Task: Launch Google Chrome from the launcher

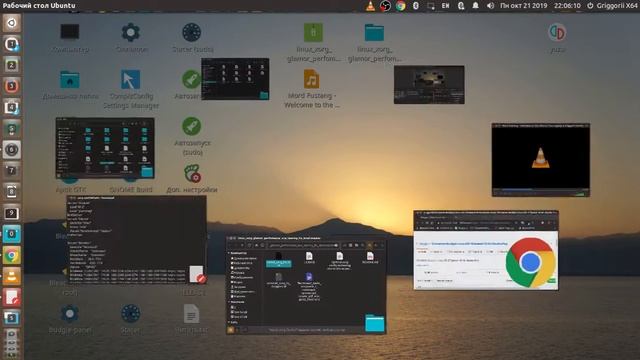Action: point(11,256)
